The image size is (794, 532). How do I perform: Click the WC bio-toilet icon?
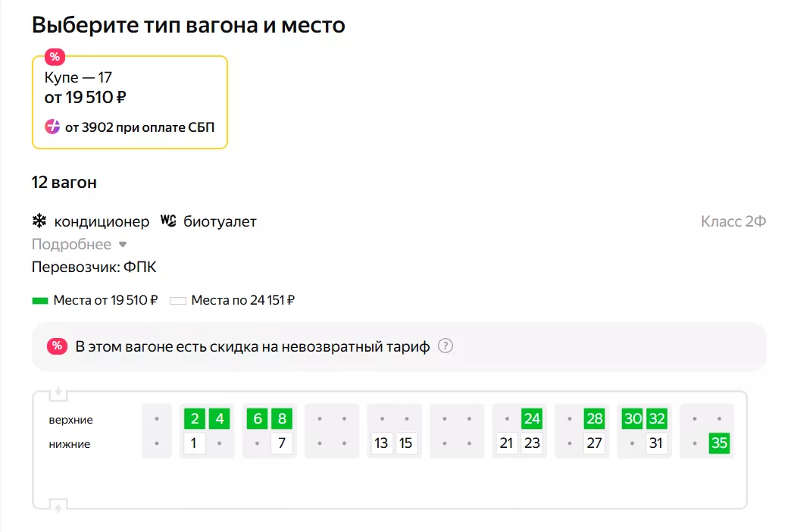(x=168, y=221)
